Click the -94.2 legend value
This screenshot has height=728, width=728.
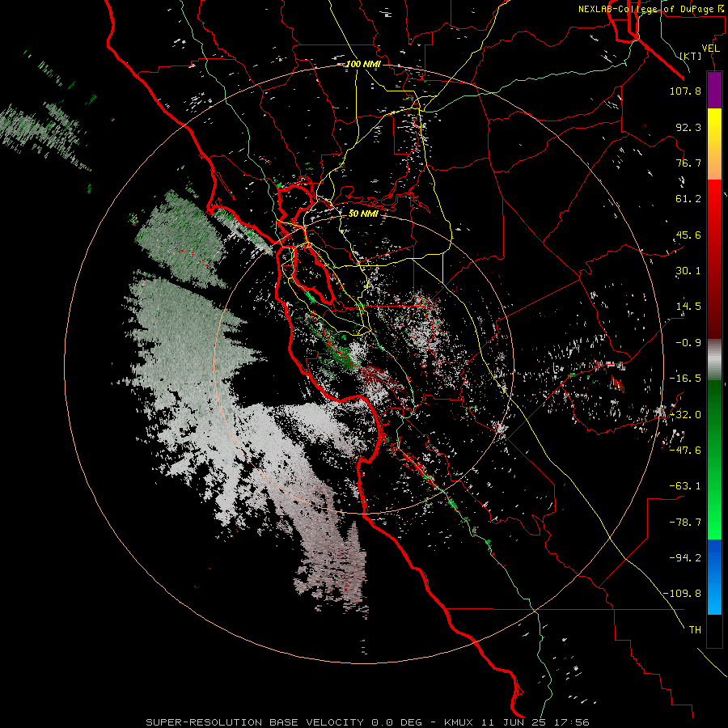[685, 557]
